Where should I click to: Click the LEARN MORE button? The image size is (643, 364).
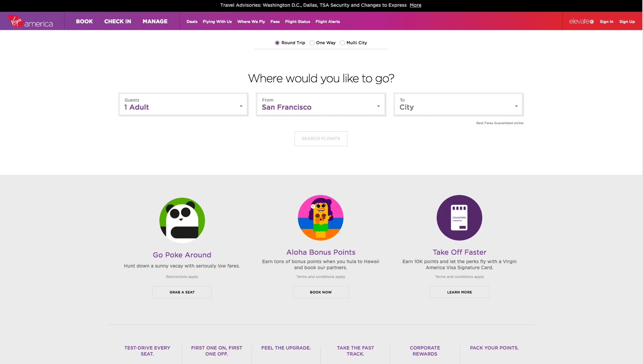click(x=460, y=292)
